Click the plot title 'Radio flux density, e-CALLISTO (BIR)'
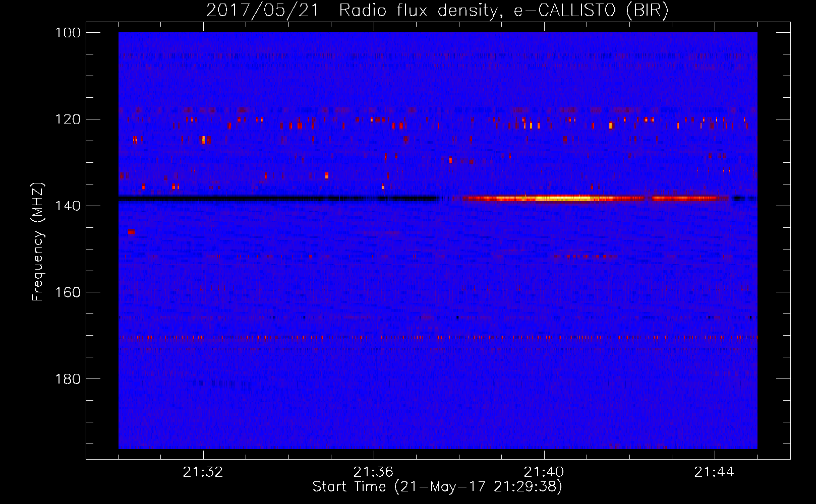816x504 pixels. (x=503, y=11)
